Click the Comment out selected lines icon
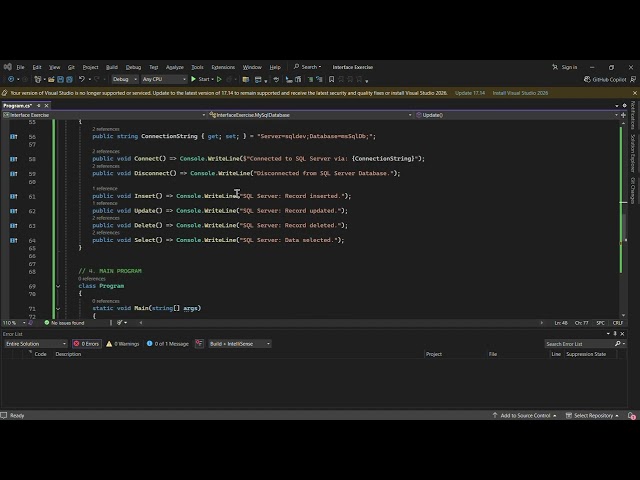 tap(310, 79)
